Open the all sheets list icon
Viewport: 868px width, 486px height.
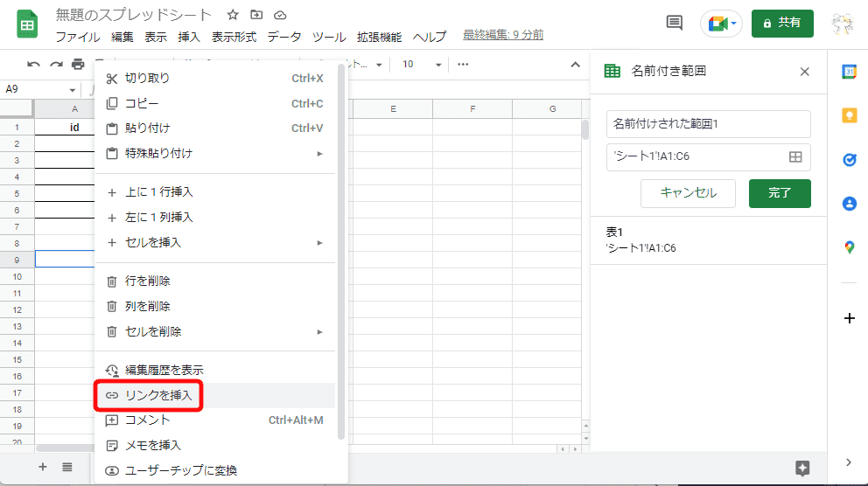[x=67, y=467]
